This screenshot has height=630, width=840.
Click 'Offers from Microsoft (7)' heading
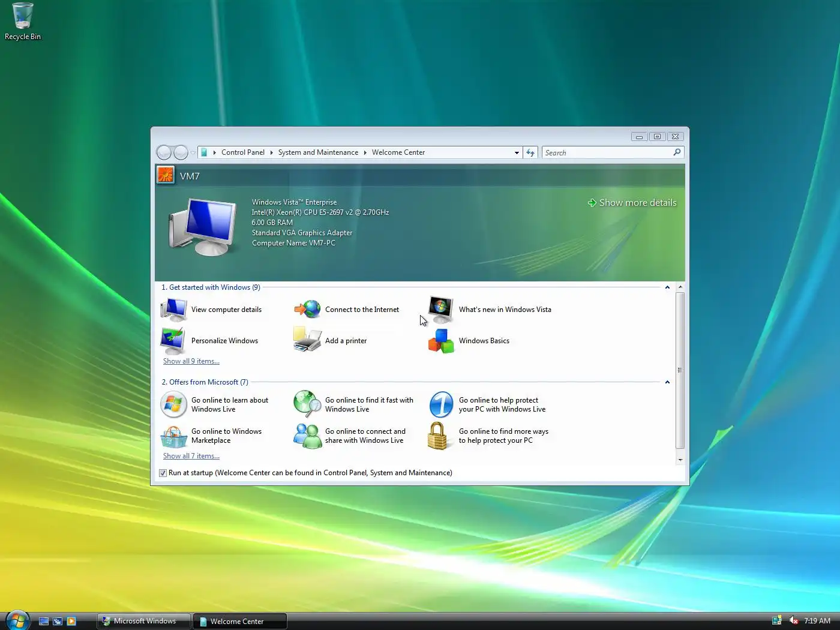click(205, 382)
